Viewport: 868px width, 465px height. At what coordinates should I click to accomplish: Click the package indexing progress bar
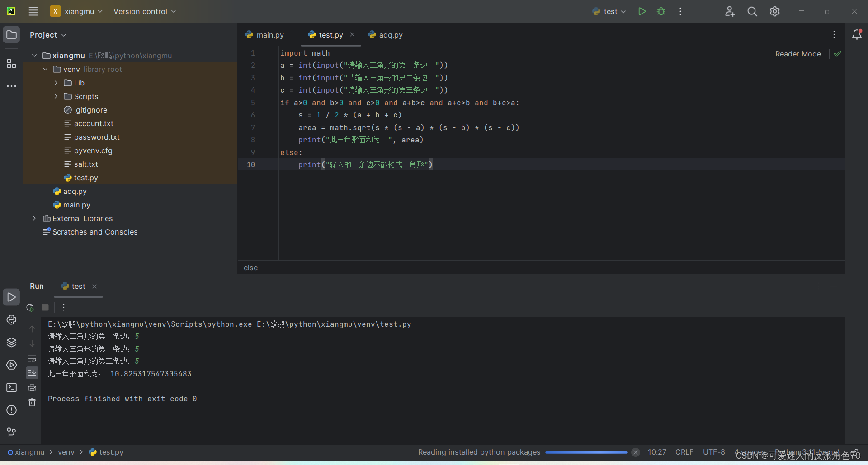pyautogui.click(x=585, y=452)
